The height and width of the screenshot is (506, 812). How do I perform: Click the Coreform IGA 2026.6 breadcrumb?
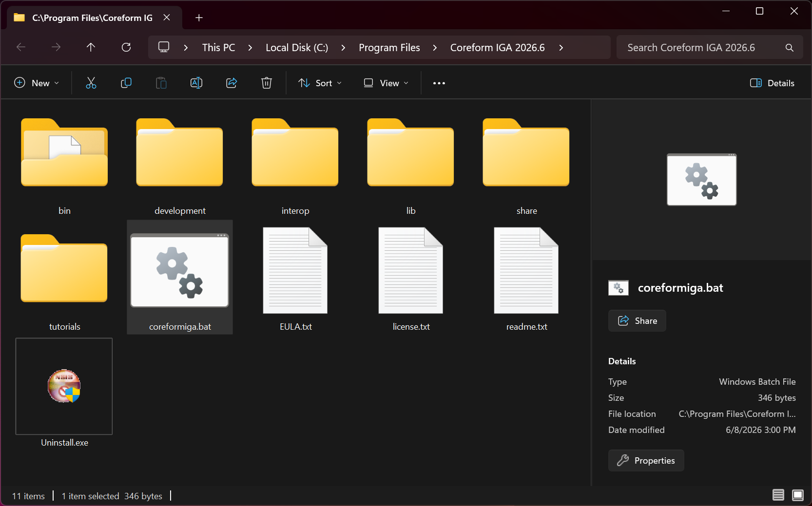pyautogui.click(x=498, y=48)
